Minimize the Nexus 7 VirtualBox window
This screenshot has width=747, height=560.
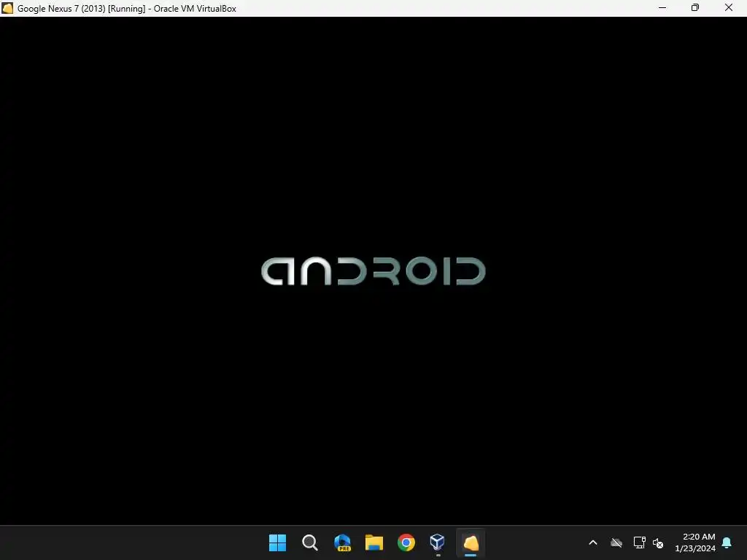point(662,7)
